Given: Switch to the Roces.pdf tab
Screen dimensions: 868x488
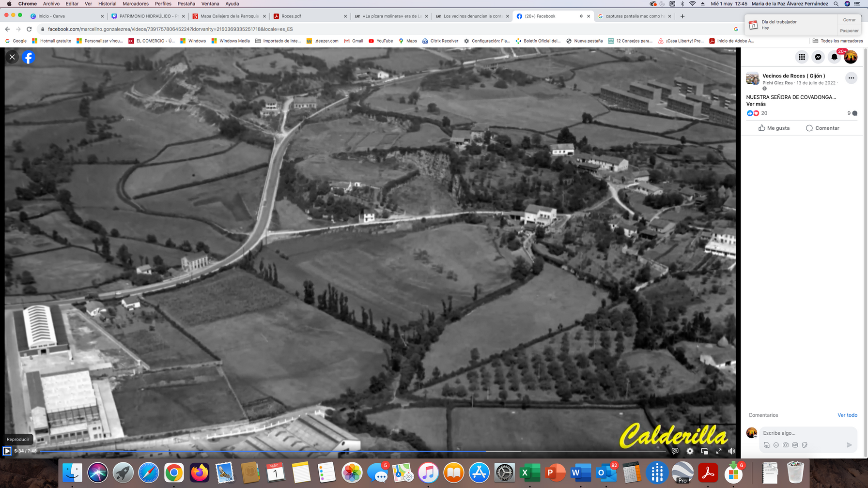Looking at the screenshot, I should (291, 16).
